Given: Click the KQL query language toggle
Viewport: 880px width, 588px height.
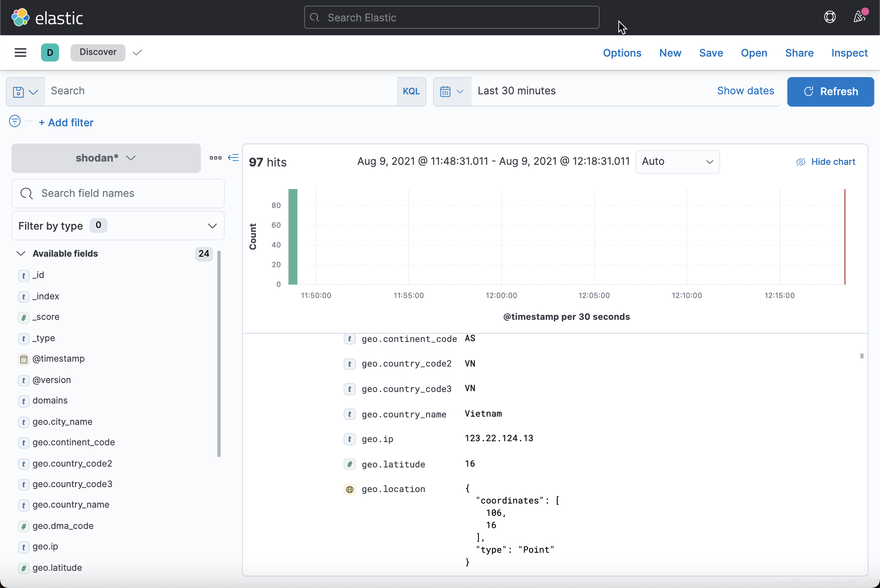Looking at the screenshot, I should (x=411, y=91).
